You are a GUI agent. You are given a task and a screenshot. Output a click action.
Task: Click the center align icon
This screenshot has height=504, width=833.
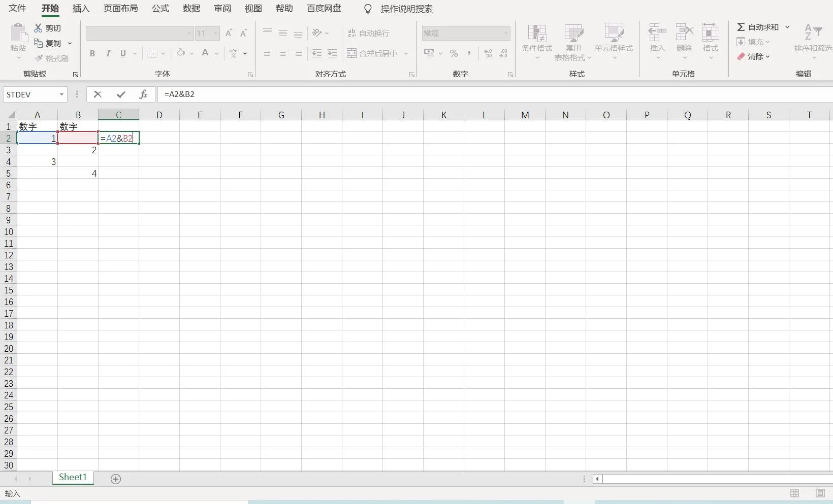click(283, 53)
